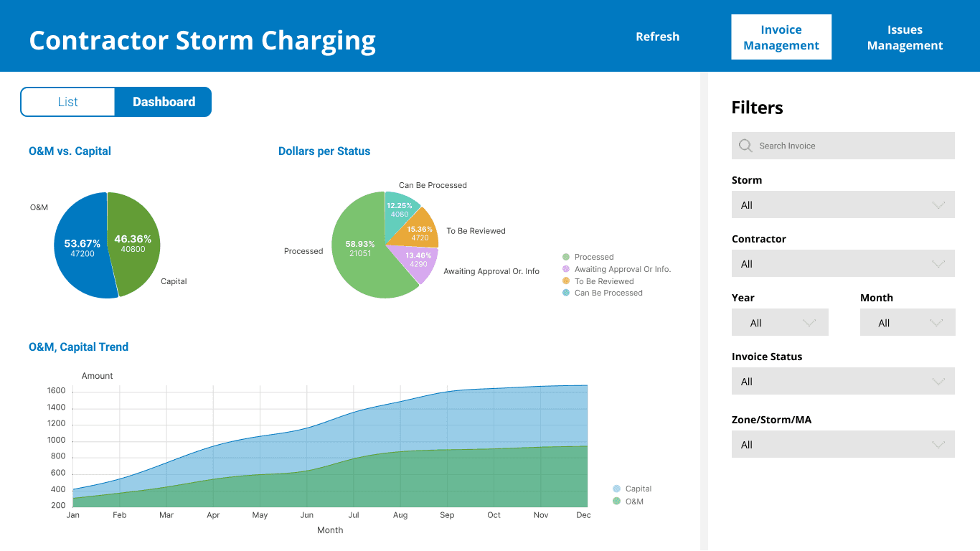Click the Contractor Storm Charging title

[202, 40]
